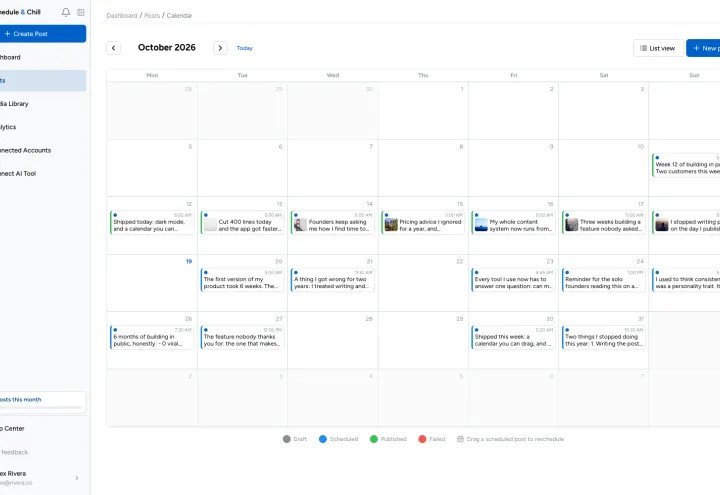Click the Published legend green dot
Screen dimensions: 720x495
tap(374, 439)
